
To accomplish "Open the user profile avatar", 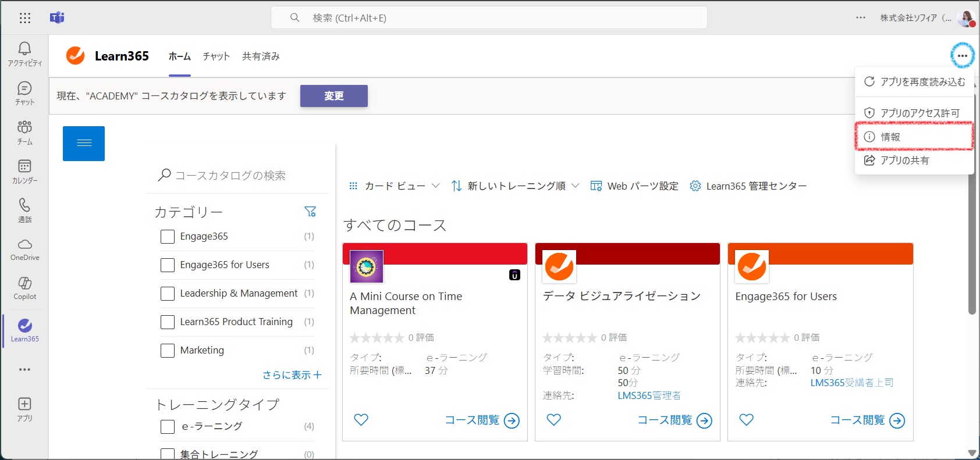I will tap(966, 18).
